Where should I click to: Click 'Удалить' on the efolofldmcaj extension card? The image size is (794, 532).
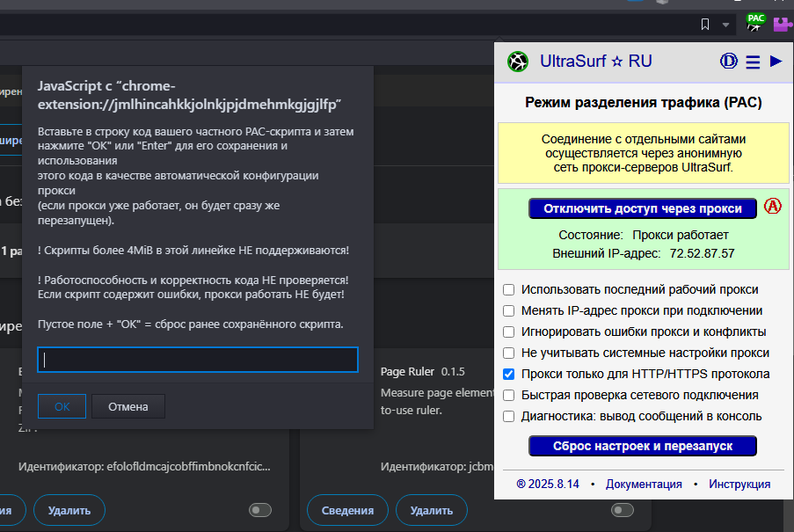[x=69, y=510]
